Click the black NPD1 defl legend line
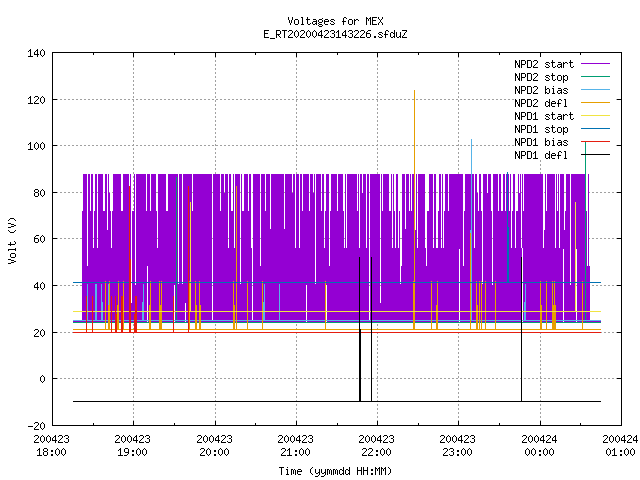The image size is (640, 480). (595, 155)
